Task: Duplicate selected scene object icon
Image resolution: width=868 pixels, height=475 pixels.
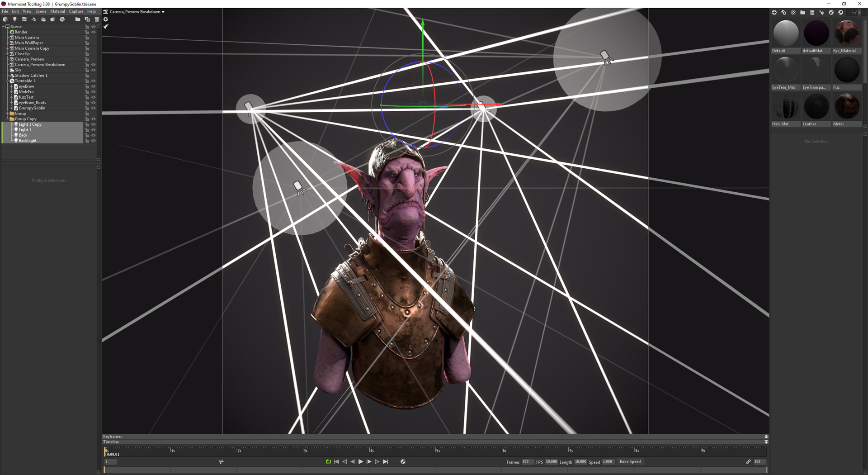Action: click(x=87, y=19)
